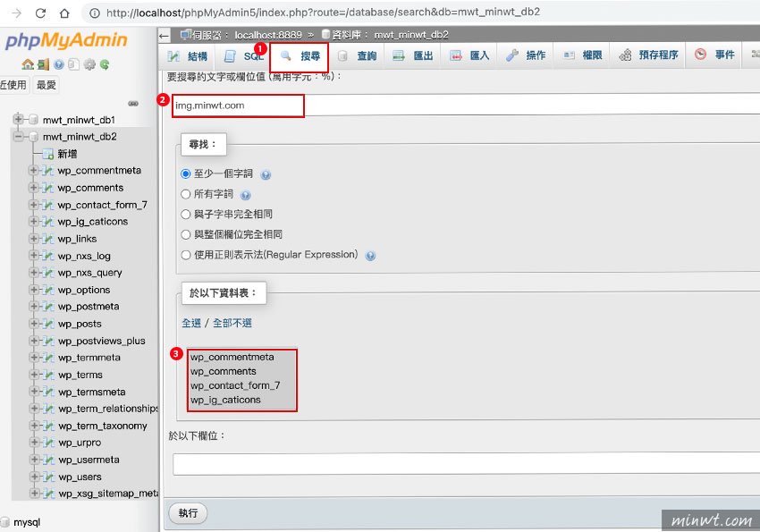Click the browser address bar URL

coord(323,13)
